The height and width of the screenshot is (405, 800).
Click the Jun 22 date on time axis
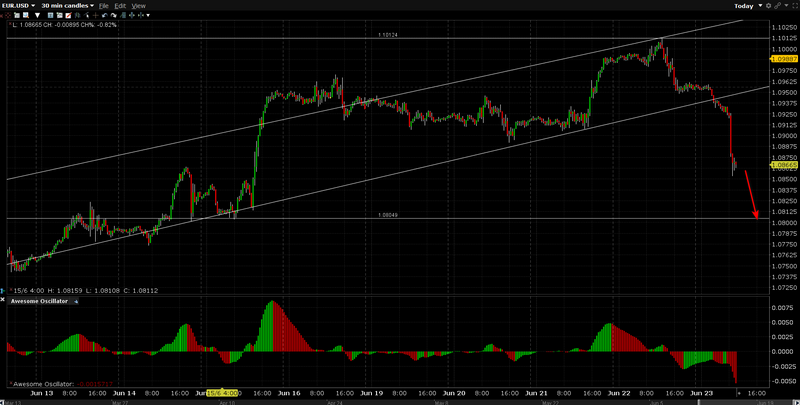tap(619, 393)
